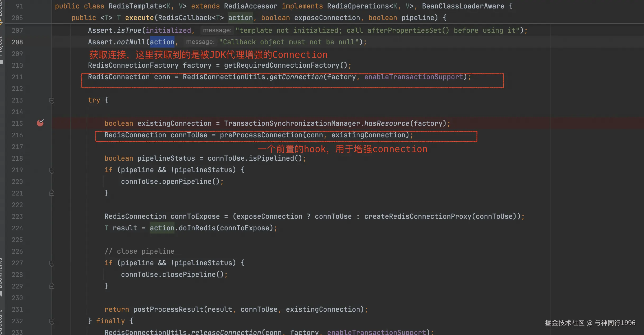The height and width of the screenshot is (335, 644).
Task: Click line number 211 in gutter
Action: [x=17, y=77]
